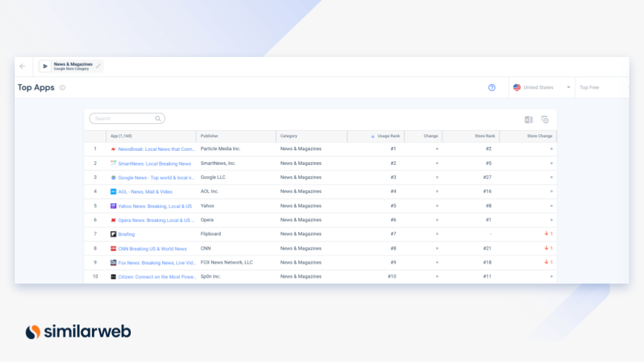Image resolution: width=644 pixels, height=362 pixels.
Task: Click store rank #21 cell
Action: click(487, 248)
